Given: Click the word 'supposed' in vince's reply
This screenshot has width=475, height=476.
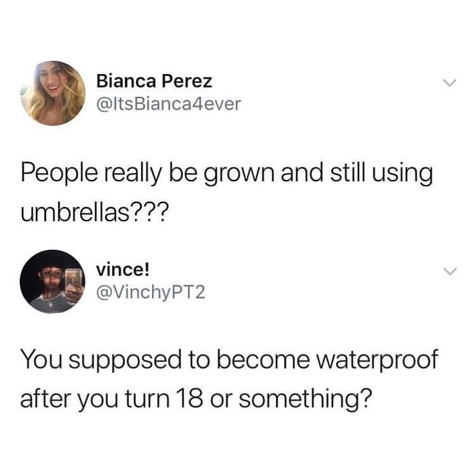Looking at the screenshot, I should click(x=125, y=361).
